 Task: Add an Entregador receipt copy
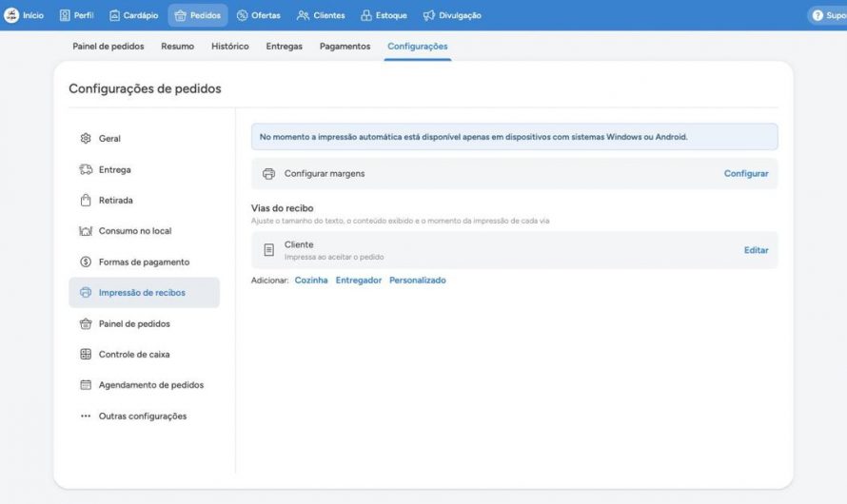(359, 281)
